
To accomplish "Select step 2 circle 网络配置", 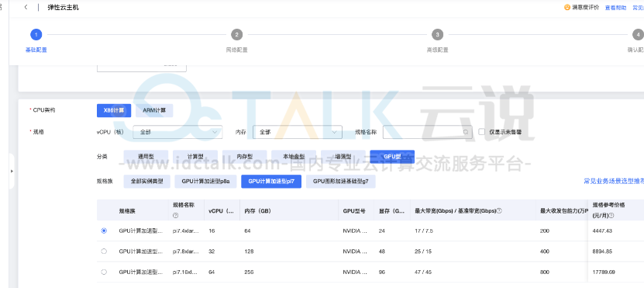I will (236, 35).
